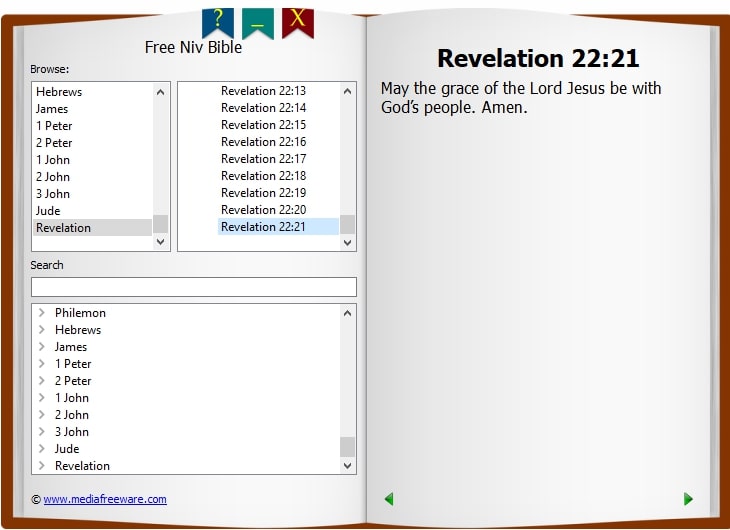Expand 2 John in the search tree

click(x=41, y=414)
